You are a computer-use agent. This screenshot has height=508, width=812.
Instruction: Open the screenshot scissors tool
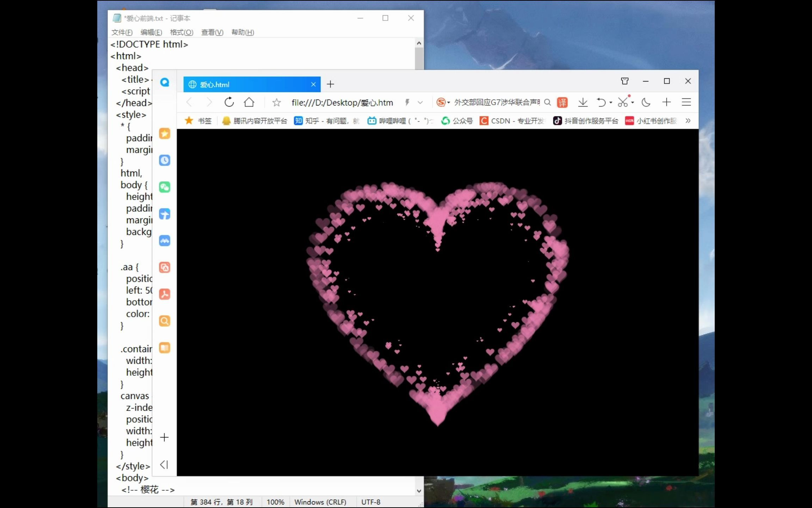[x=623, y=102]
